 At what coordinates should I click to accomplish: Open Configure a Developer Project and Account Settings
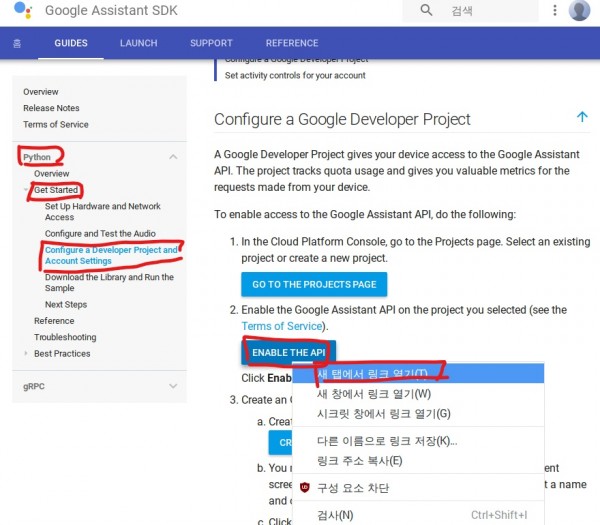pos(111,255)
